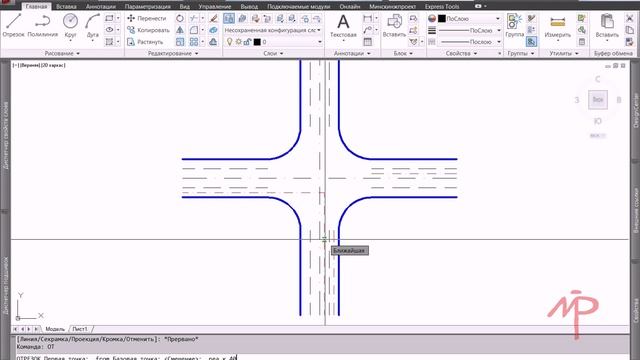Image resolution: width=640 pixels, height=360 pixels.
Task: Switch to the Параметризация ribbon tab
Action: click(x=148, y=7)
